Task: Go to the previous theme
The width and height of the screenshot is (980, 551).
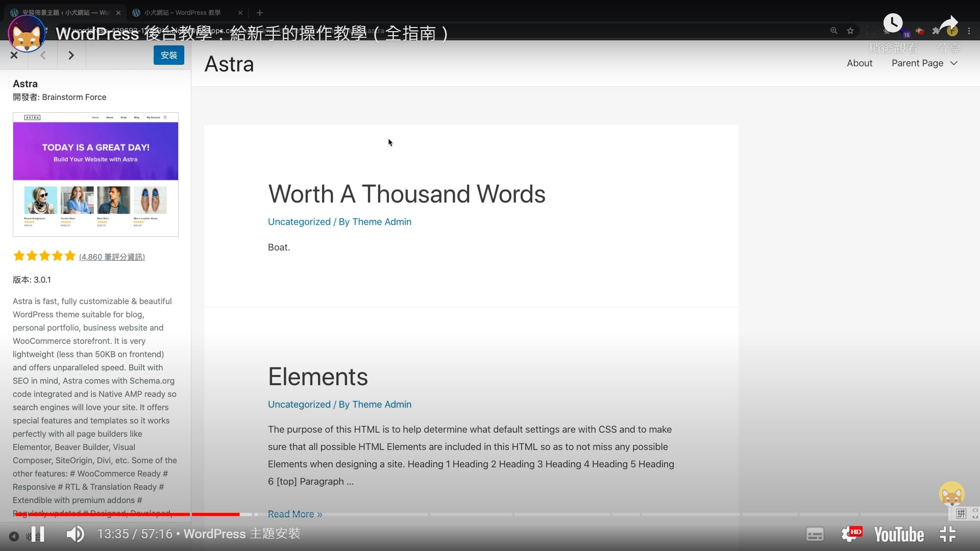Action: click(x=43, y=55)
